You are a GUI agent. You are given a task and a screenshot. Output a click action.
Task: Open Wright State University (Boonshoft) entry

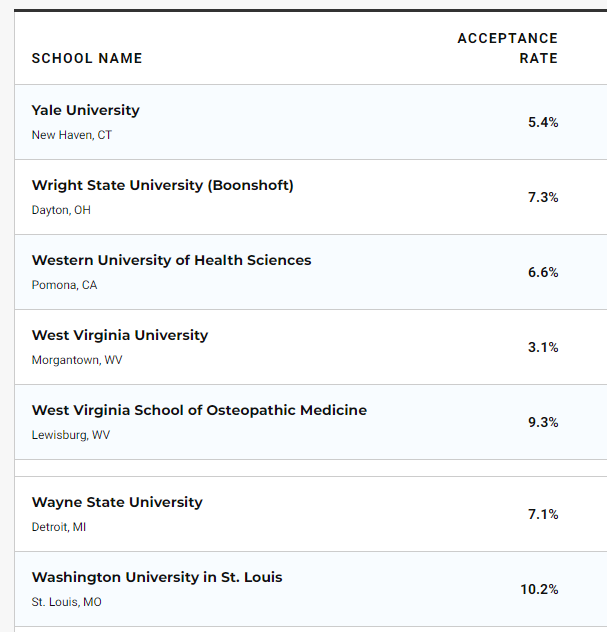163,185
